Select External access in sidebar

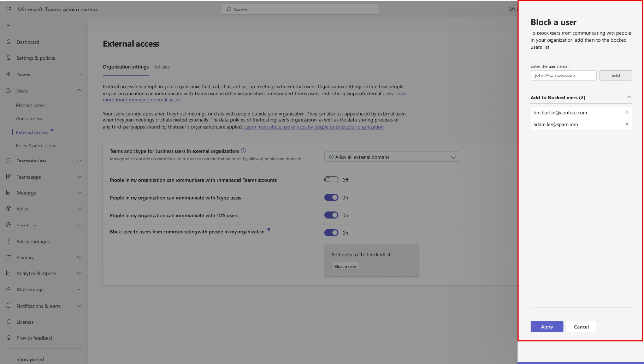pyautogui.click(x=32, y=132)
